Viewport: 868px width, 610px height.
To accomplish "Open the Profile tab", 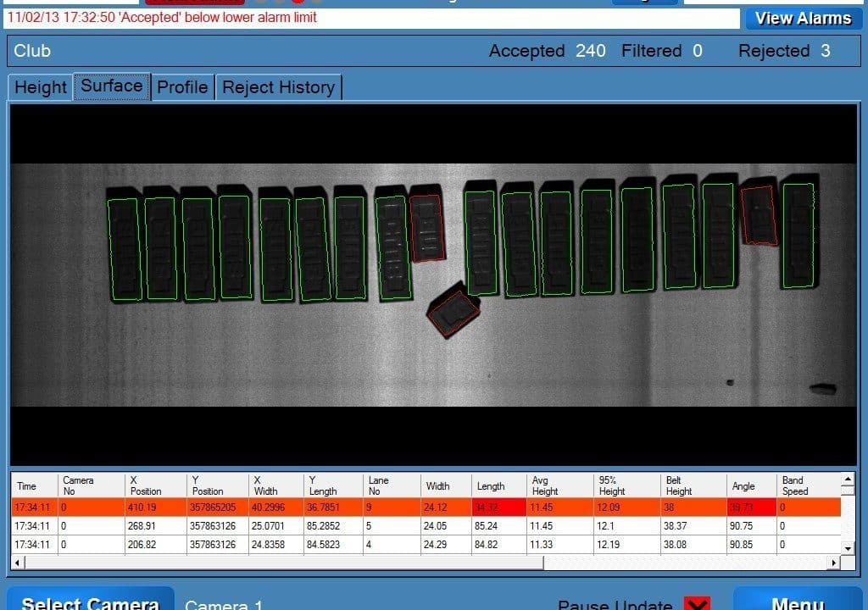I will click(182, 87).
